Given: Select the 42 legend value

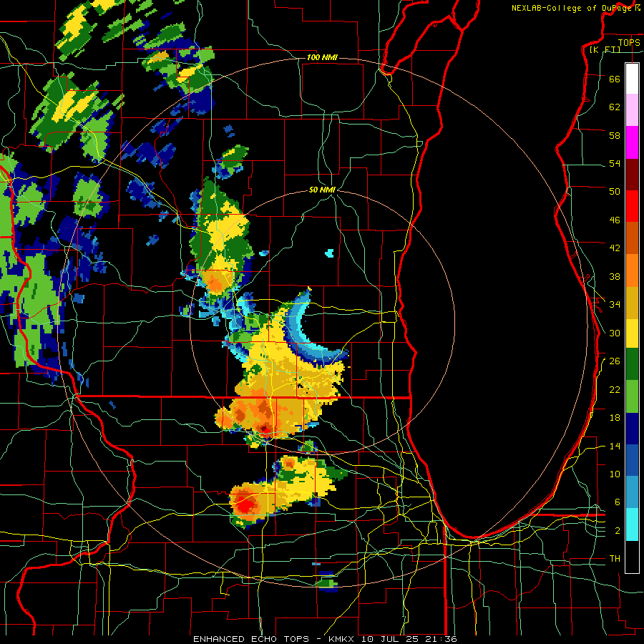Looking at the screenshot, I should (x=615, y=248).
